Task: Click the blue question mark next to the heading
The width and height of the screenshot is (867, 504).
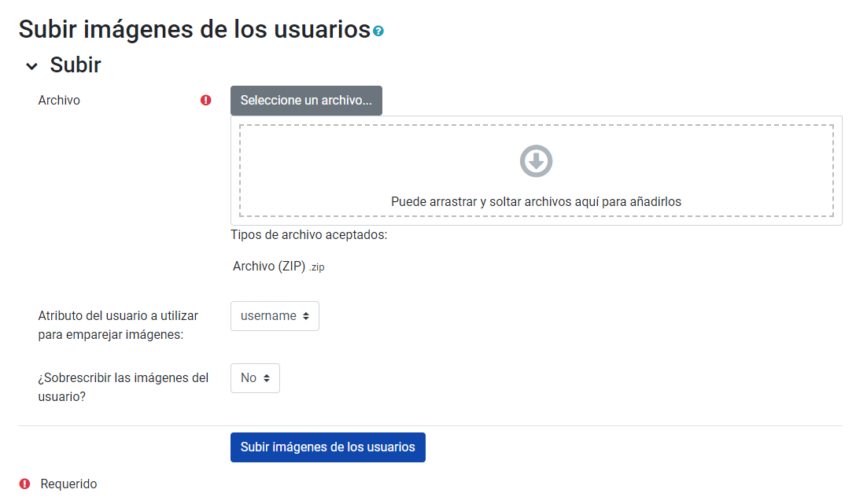Action: click(378, 30)
